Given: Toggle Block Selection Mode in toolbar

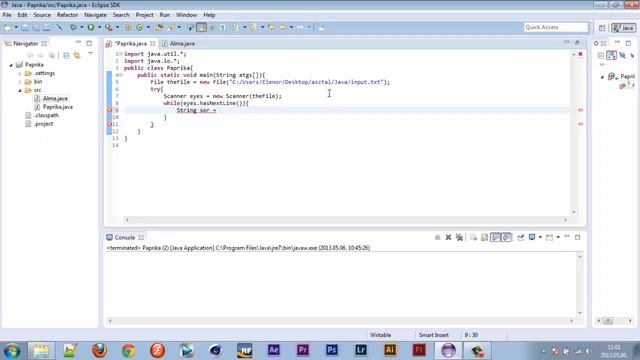Looking at the screenshot, I should click(x=212, y=27).
